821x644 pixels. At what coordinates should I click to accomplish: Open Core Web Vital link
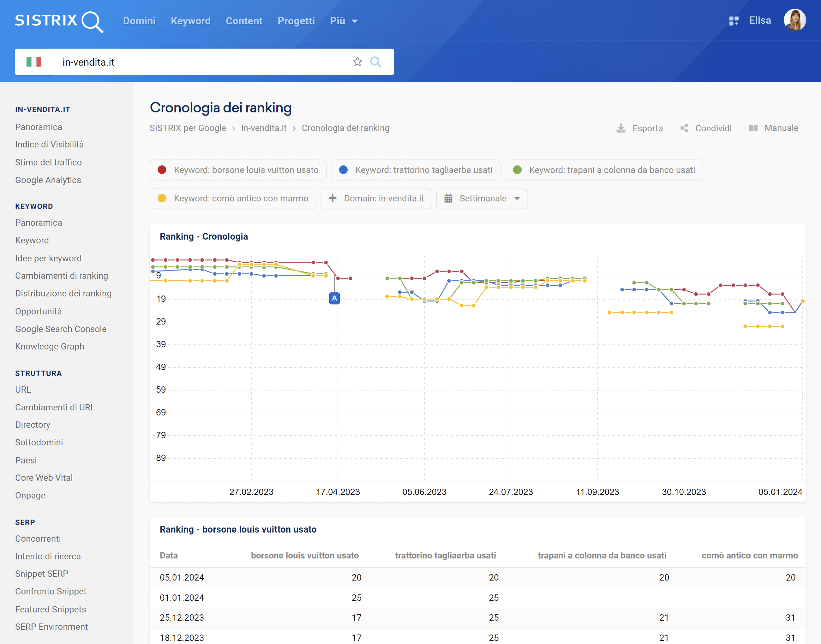pyautogui.click(x=44, y=478)
